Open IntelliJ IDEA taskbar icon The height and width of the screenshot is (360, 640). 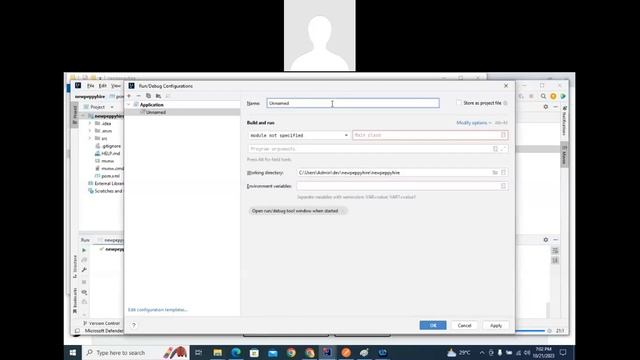click(327, 353)
